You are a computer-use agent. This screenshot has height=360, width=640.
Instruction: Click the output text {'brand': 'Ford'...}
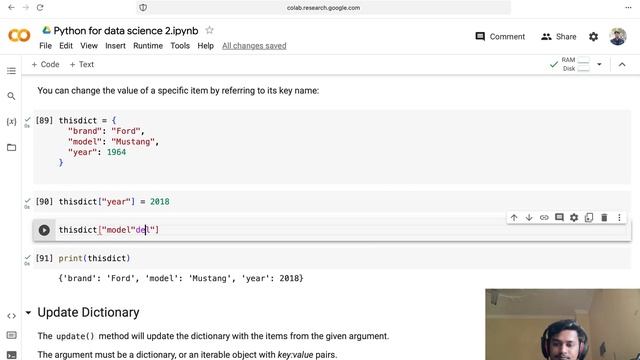point(181,278)
